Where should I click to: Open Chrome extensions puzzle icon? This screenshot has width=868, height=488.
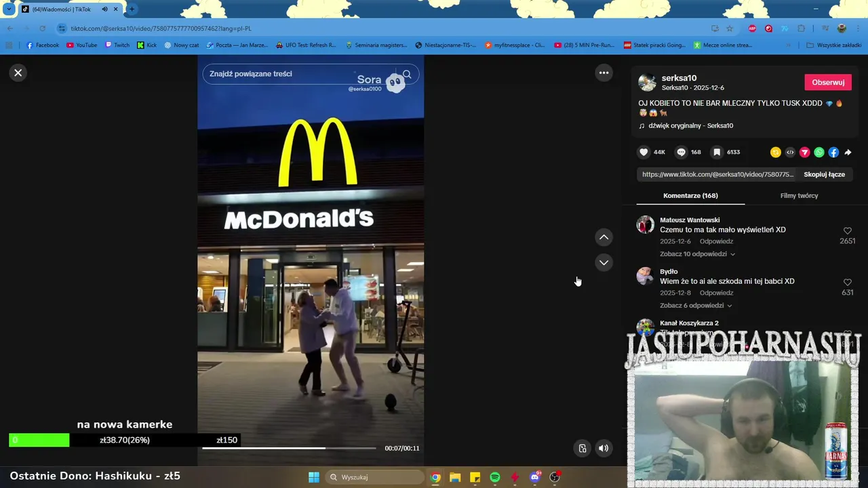tap(802, 28)
